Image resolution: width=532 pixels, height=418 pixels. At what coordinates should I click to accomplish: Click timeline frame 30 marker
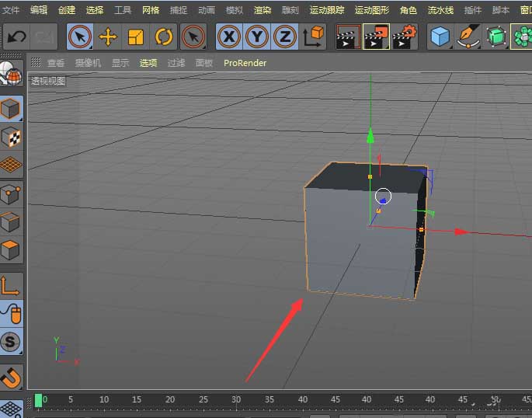coord(236,399)
